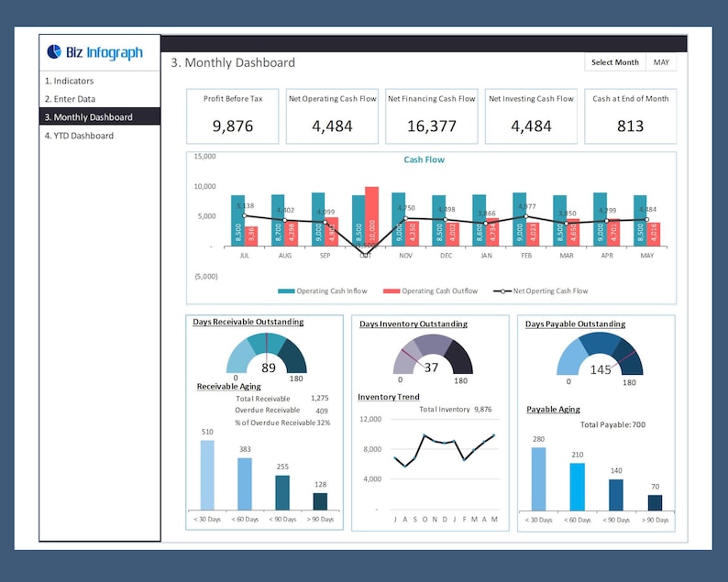Click Total Payable: 700 text
Viewport: 728px width, 582px height.
pyautogui.click(x=612, y=424)
